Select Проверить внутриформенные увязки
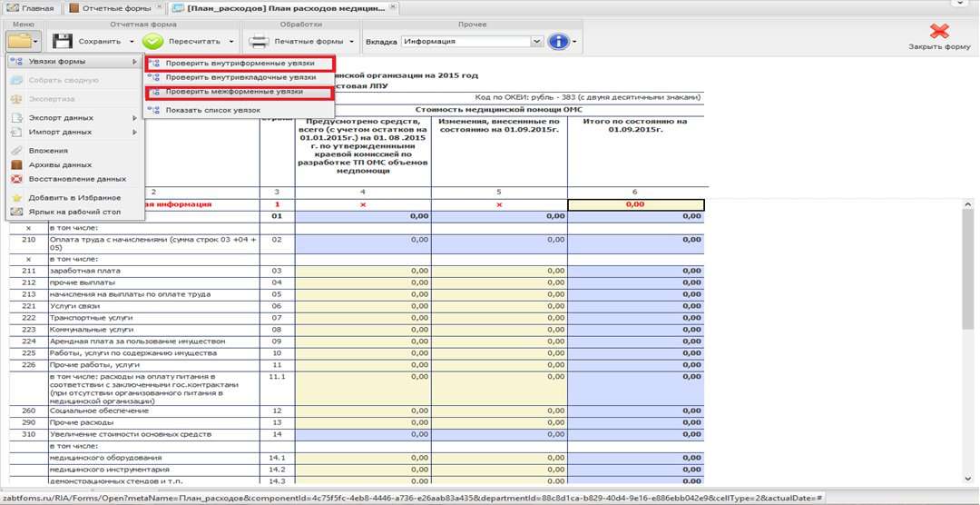The height and width of the screenshot is (505, 980). pos(240,64)
